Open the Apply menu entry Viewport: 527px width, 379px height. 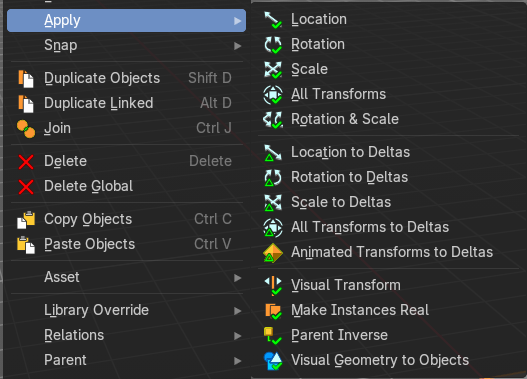(126, 20)
